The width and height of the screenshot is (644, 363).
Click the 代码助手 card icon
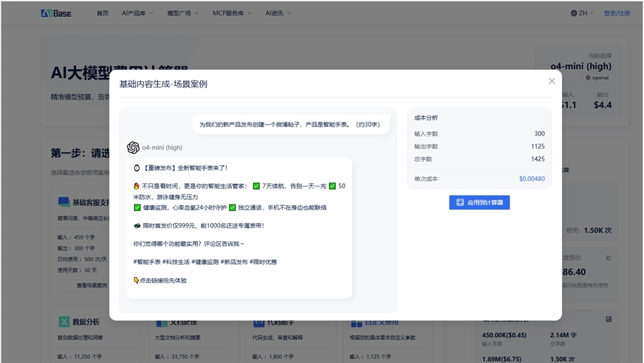coord(259,323)
